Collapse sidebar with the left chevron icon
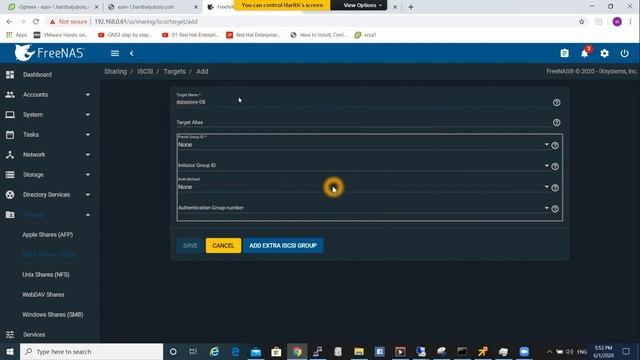This screenshot has height=360, width=640. [x=131, y=53]
